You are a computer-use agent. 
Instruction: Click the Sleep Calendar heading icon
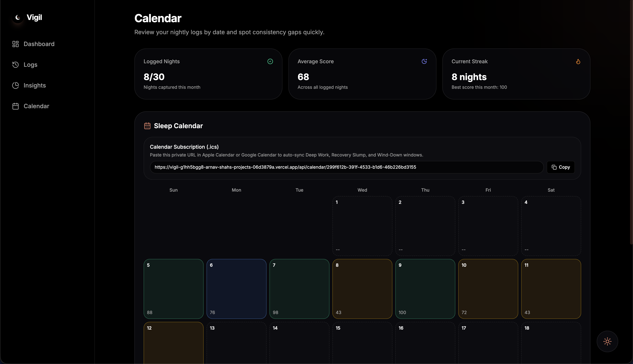point(147,126)
